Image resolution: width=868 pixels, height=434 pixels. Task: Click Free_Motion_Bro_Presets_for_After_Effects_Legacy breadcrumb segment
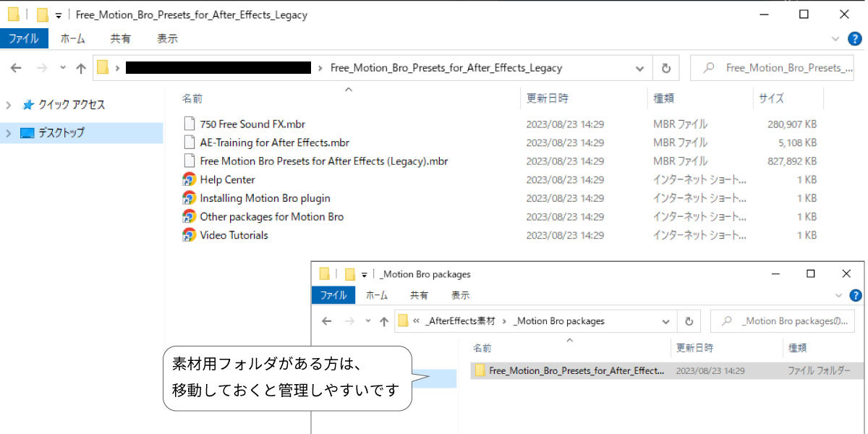[x=446, y=68]
